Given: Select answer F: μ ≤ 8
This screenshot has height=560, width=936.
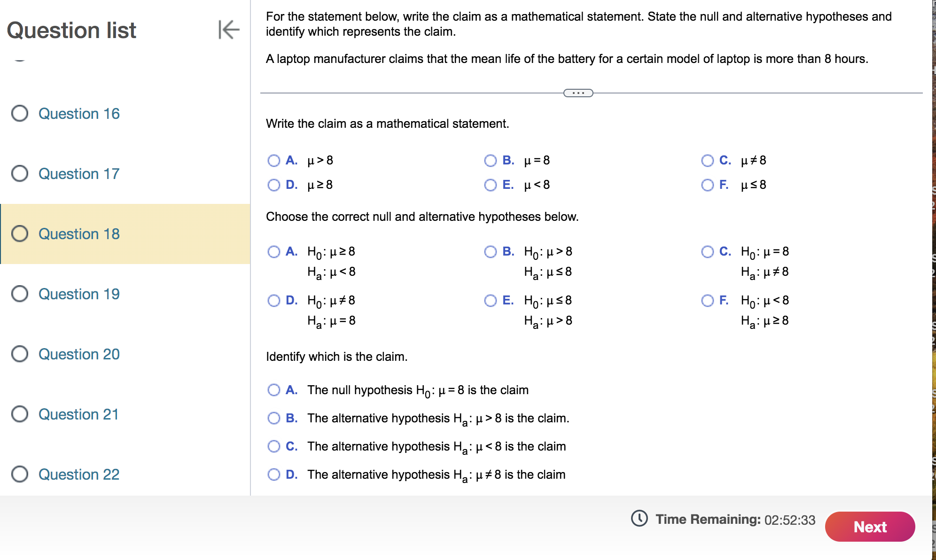Looking at the screenshot, I should tap(707, 185).
